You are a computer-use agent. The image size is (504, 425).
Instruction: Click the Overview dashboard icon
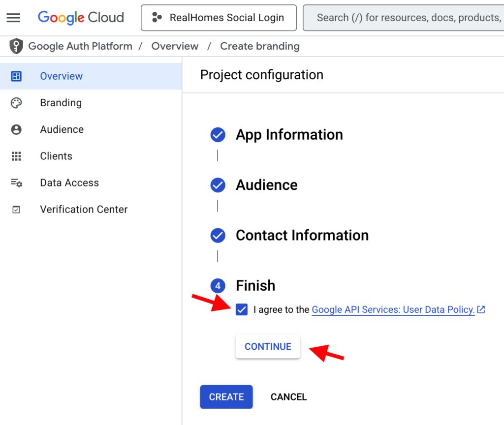pos(16,76)
